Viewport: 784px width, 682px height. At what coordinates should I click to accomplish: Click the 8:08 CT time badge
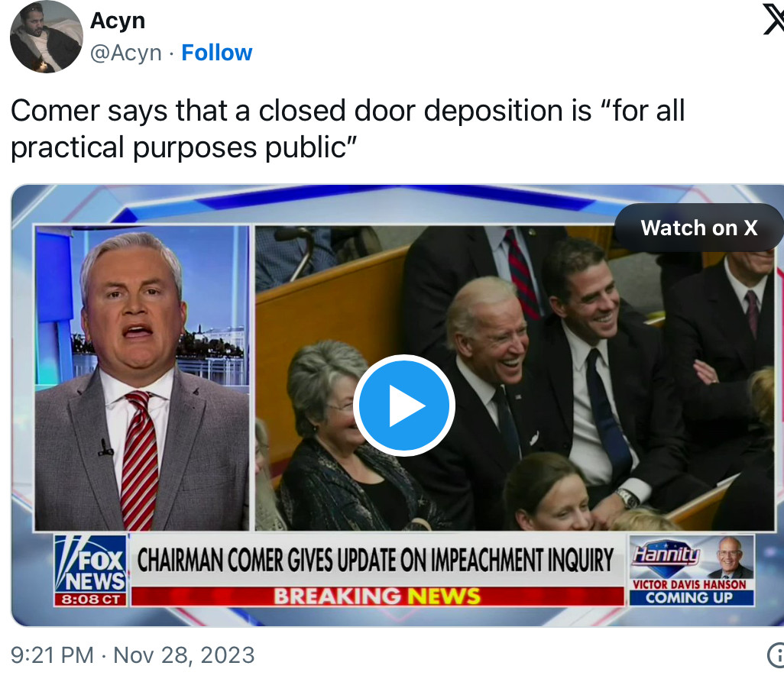tap(90, 600)
